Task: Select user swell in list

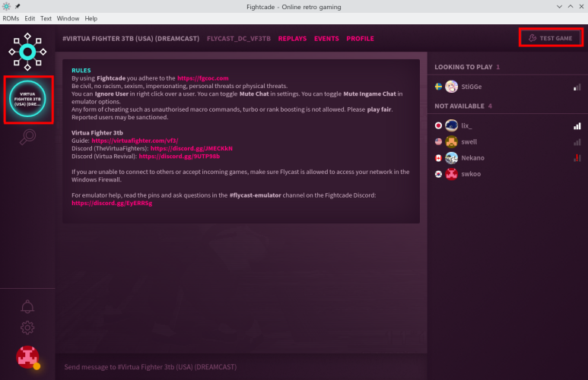Action: coord(508,141)
